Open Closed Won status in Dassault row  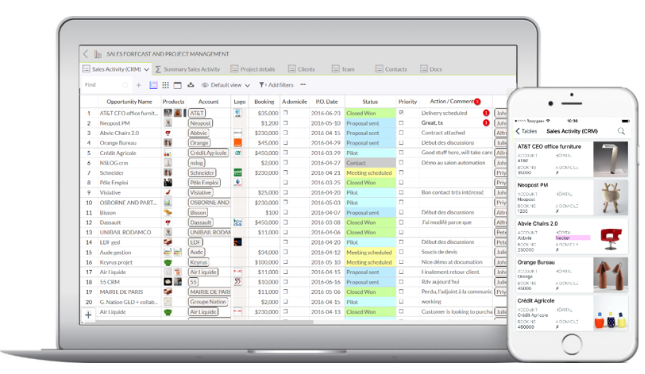point(370,223)
